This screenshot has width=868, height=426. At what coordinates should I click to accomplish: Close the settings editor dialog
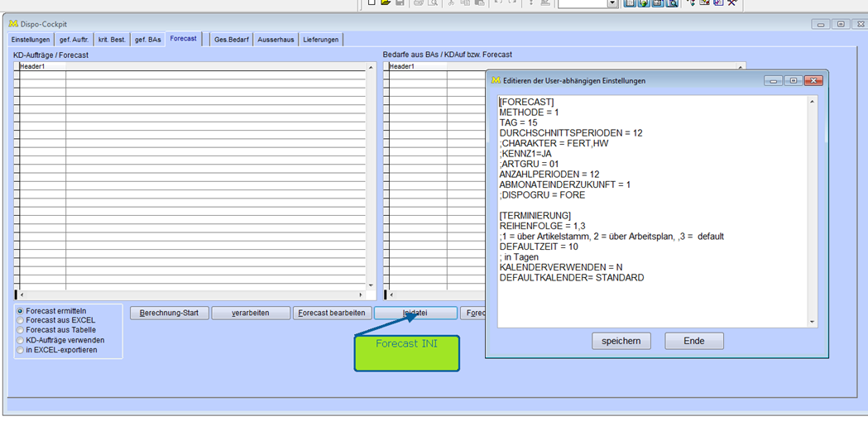(x=813, y=80)
